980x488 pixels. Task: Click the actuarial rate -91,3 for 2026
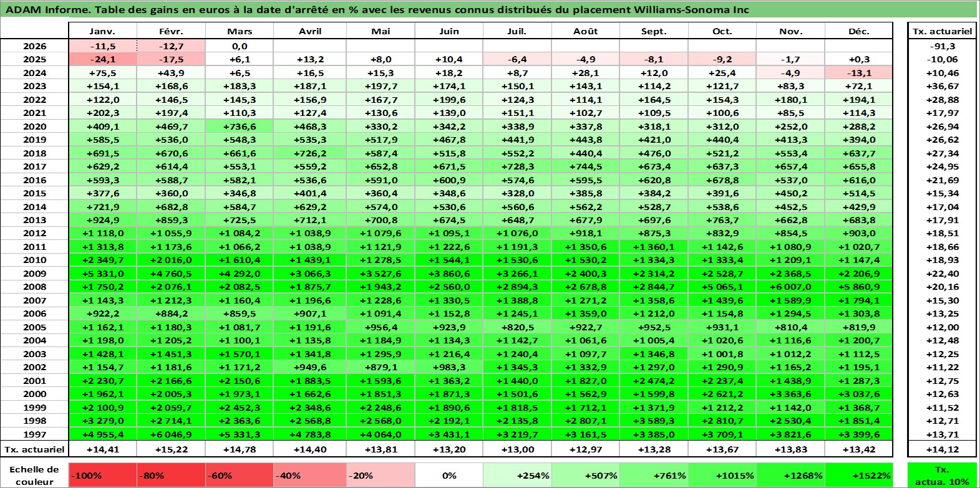pyautogui.click(x=942, y=46)
